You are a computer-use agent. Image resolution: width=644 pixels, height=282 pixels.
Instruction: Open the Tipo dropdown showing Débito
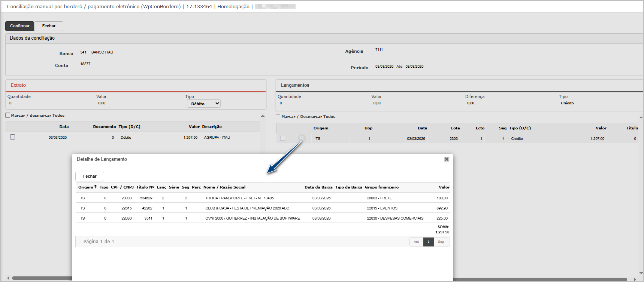203,104
